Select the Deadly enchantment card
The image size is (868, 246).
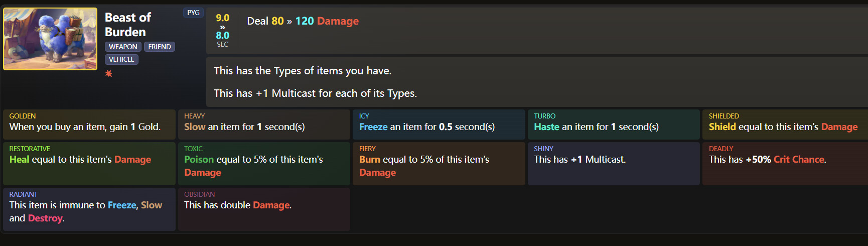[x=785, y=163]
